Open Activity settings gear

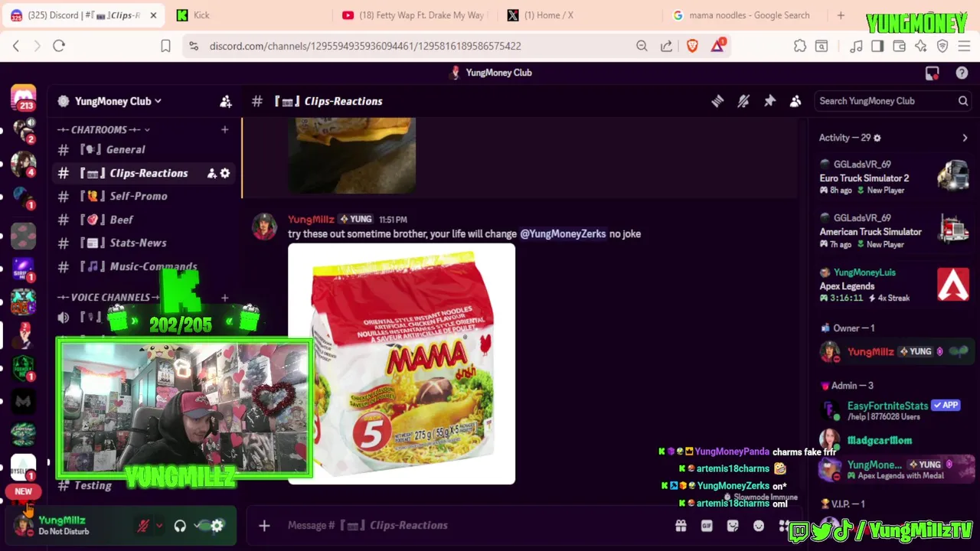coord(877,139)
